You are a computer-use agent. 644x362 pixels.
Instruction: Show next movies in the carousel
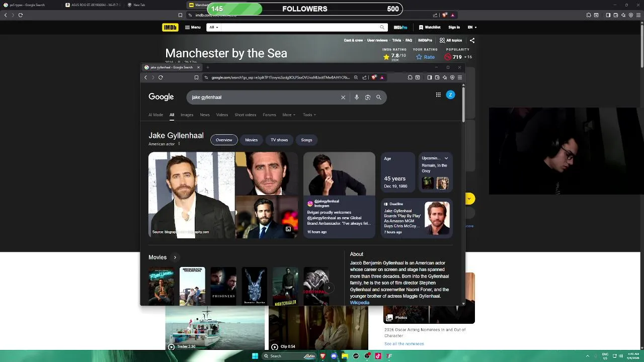[328, 288]
